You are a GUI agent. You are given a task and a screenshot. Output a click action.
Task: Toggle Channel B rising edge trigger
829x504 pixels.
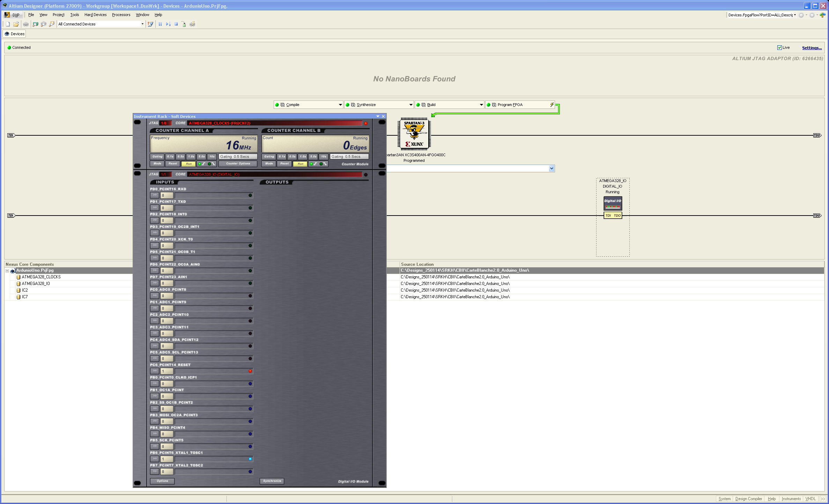pyautogui.click(x=313, y=164)
